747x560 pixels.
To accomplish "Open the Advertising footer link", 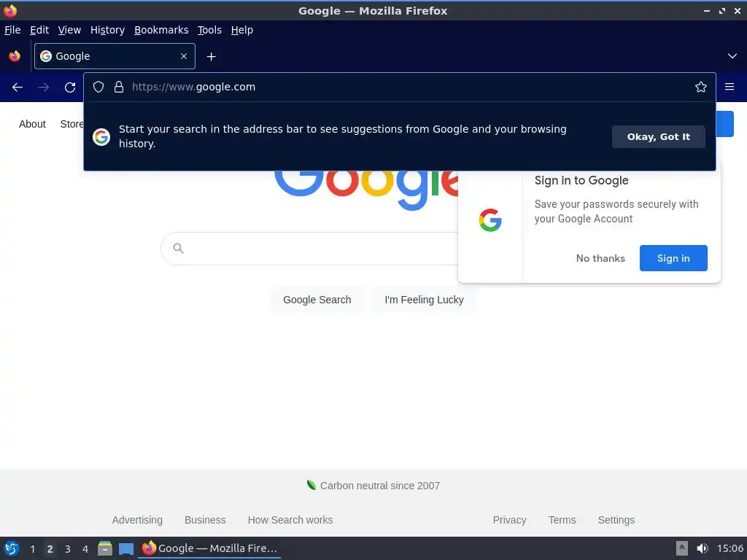I will coord(137,520).
